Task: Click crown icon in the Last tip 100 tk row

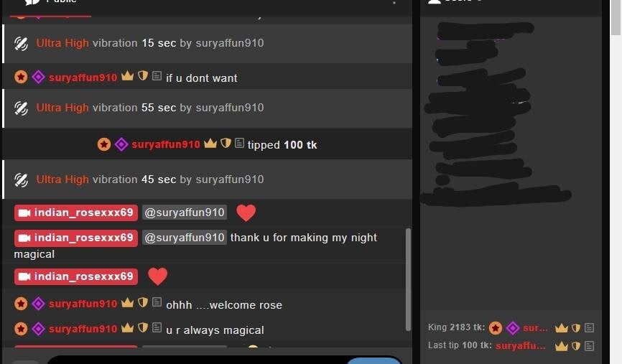Action: coord(561,346)
